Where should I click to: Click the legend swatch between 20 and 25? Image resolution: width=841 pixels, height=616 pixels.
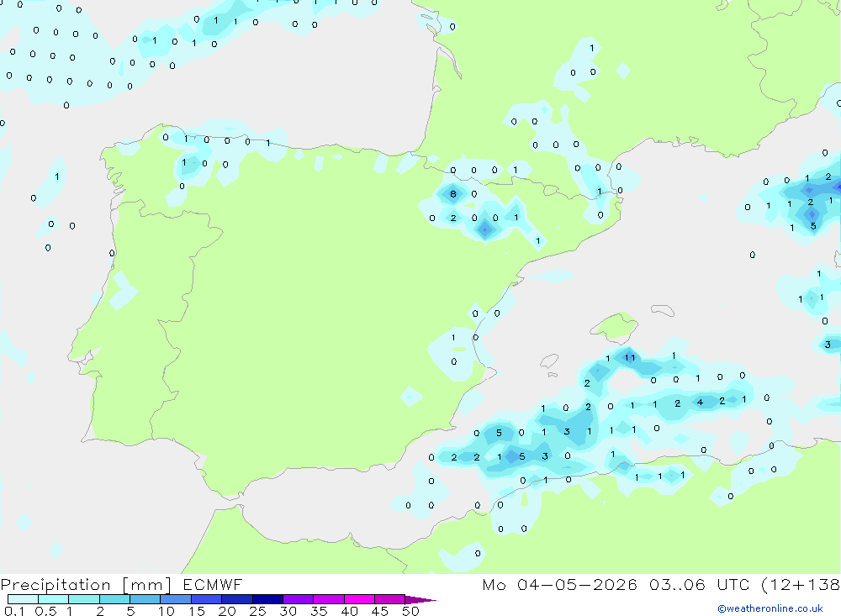(236, 599)
